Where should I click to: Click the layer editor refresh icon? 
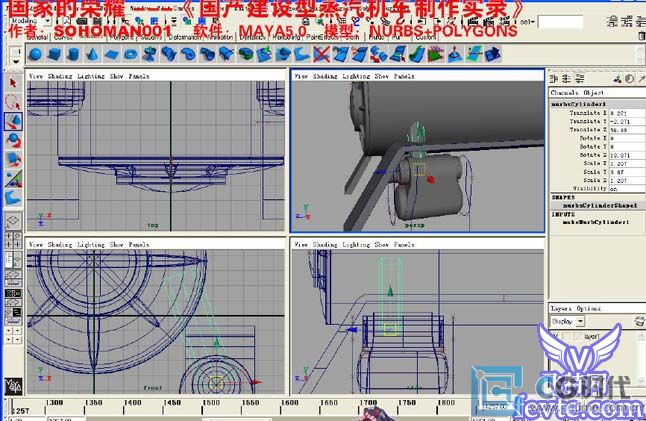pos(639,321)
